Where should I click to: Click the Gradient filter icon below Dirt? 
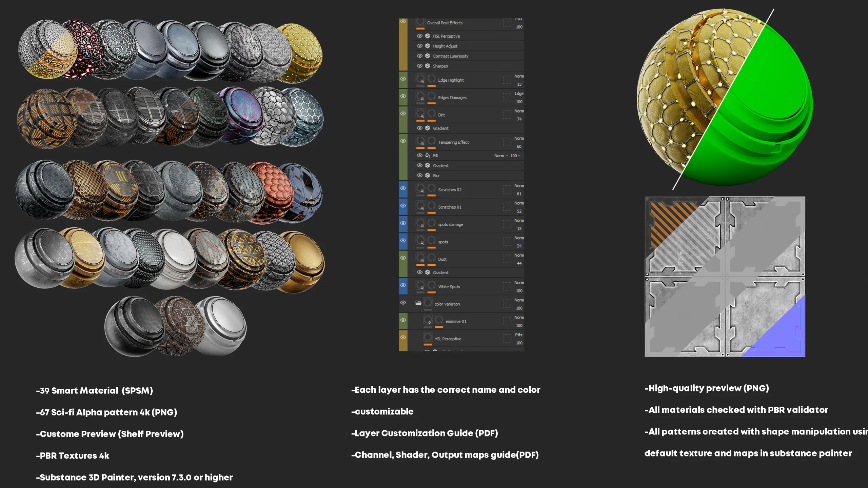(x=427, y=128)
